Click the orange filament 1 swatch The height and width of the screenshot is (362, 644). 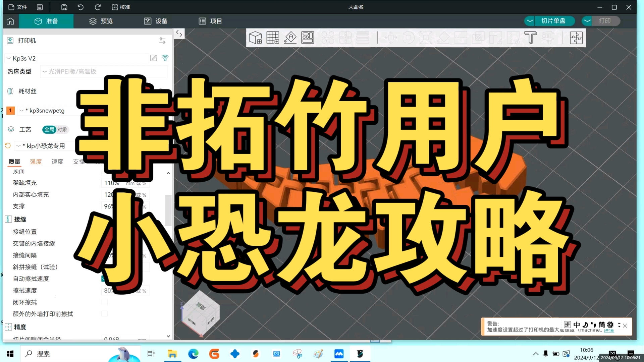click(10, 110)
